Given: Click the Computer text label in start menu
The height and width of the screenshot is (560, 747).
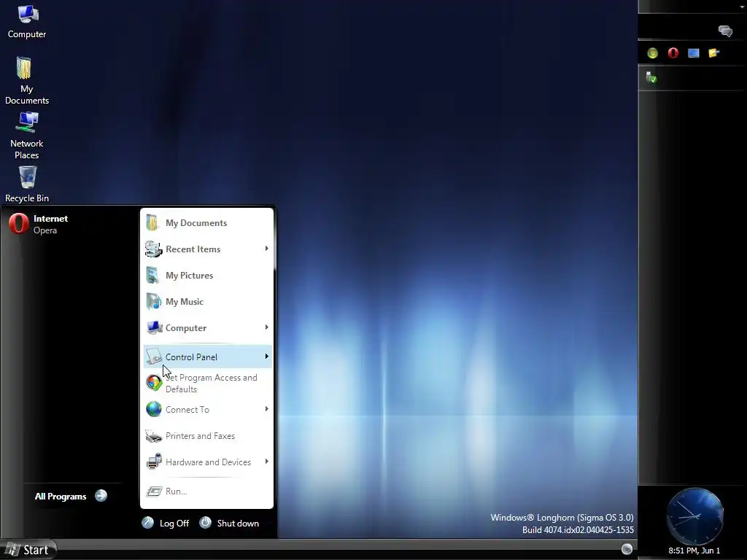Looking at the screenshot, I should [x=186, y=327].
